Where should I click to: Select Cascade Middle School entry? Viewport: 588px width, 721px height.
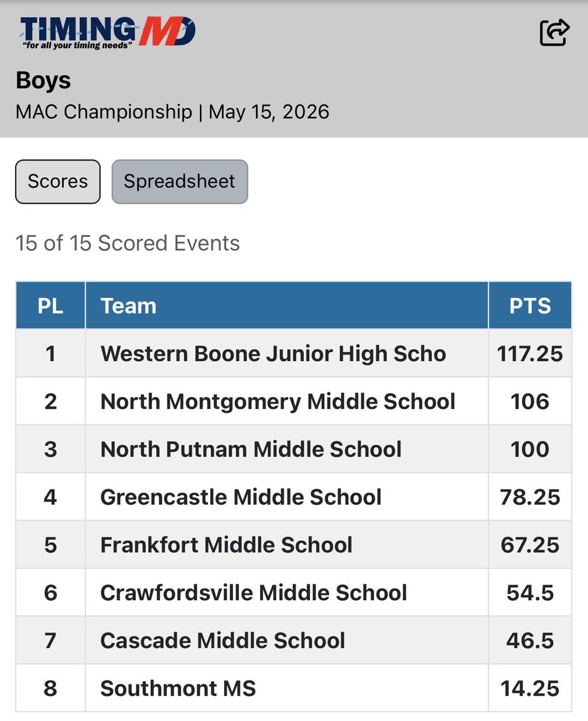tap(294, 640)
